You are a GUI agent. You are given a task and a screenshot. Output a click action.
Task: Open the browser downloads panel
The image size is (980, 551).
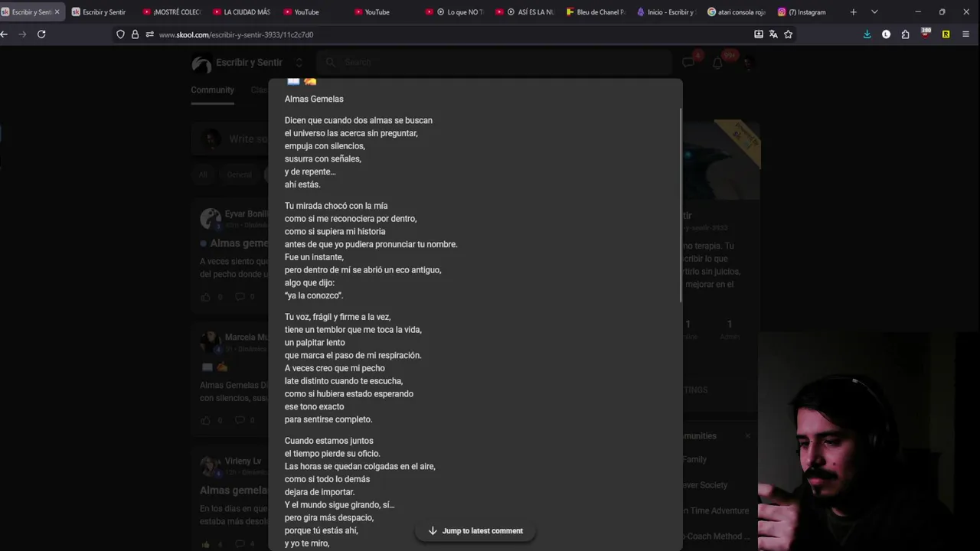867,34
